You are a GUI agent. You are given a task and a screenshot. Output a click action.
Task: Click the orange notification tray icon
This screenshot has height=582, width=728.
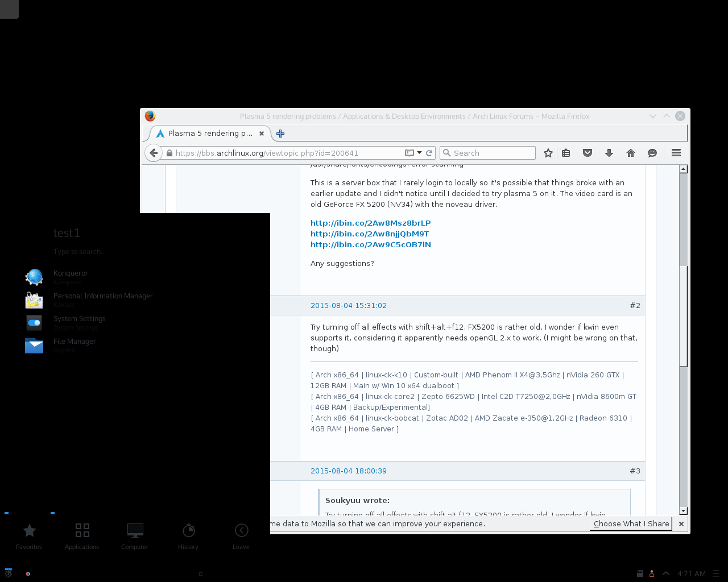coord(652,573)
